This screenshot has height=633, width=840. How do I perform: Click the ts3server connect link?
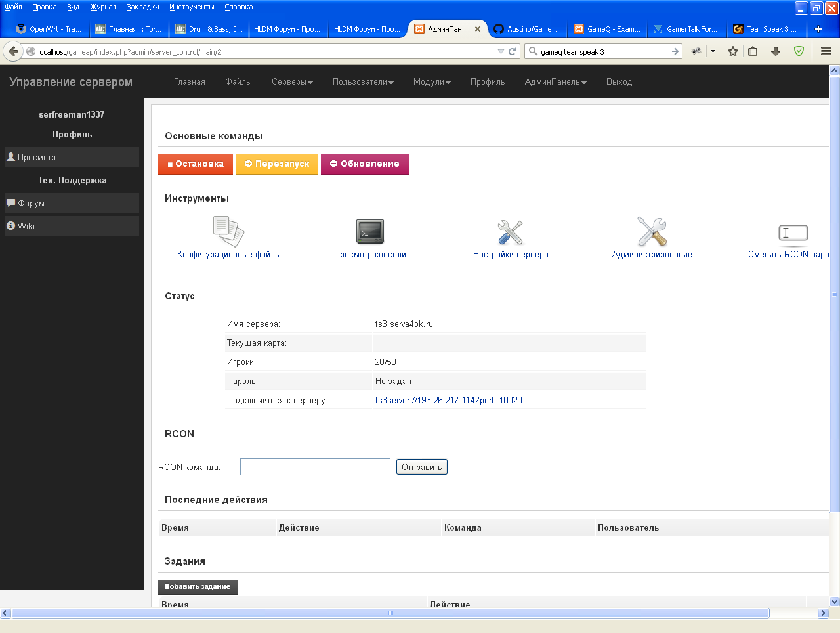448,400
